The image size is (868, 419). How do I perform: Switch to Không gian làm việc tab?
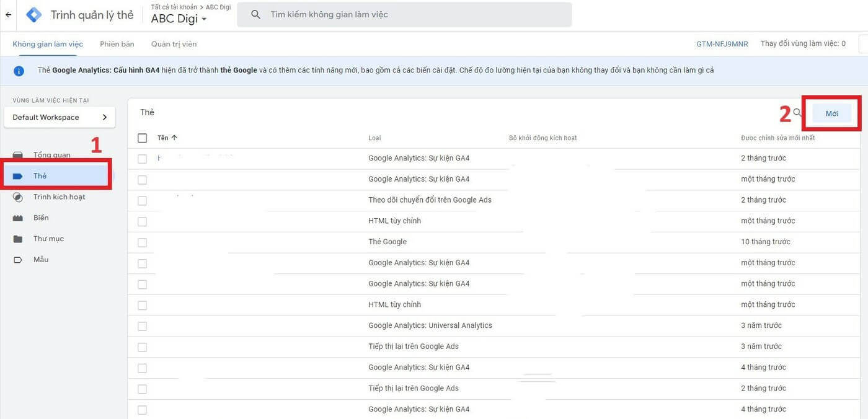48,44
